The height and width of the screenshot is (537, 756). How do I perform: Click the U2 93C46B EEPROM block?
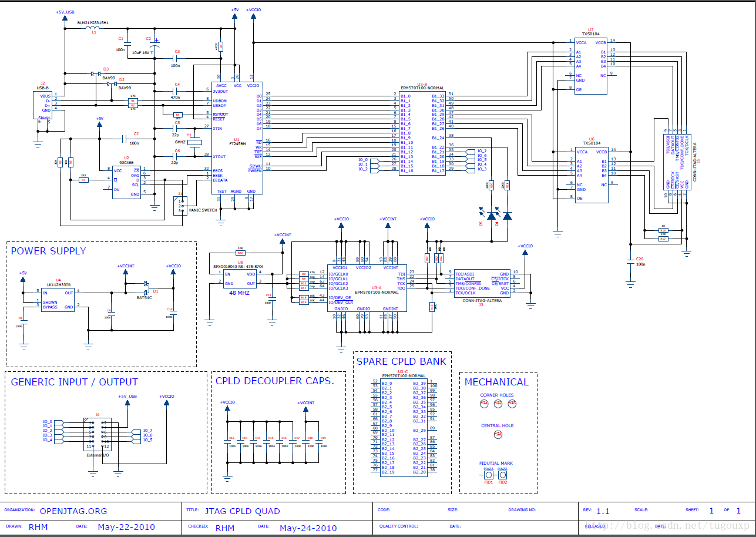pos(126,183)
